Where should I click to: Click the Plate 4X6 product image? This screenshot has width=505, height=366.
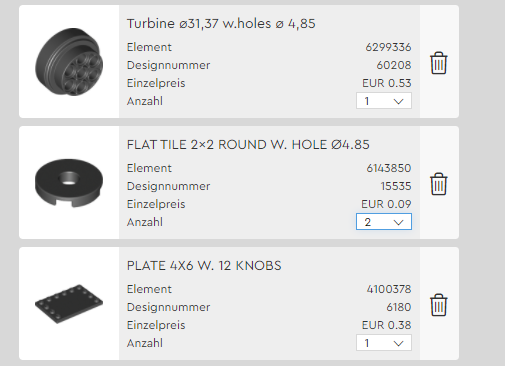[69, 304]
